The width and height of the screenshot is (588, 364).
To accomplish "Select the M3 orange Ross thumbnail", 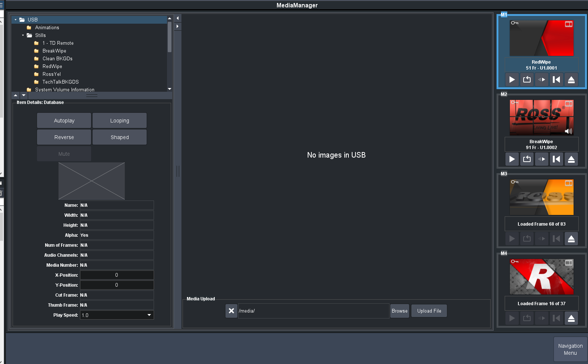I will [x=542, y=197].
